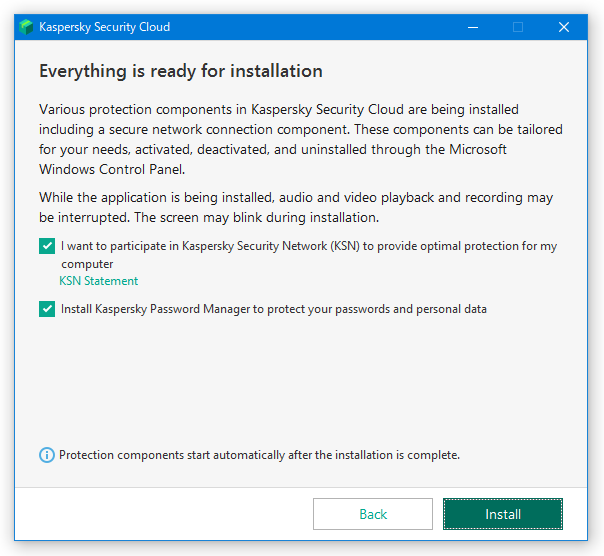The image size is (604, 556).
Task: Click the "Kaspersky Security Cloud" title bar text
Action: coord(104,27)
